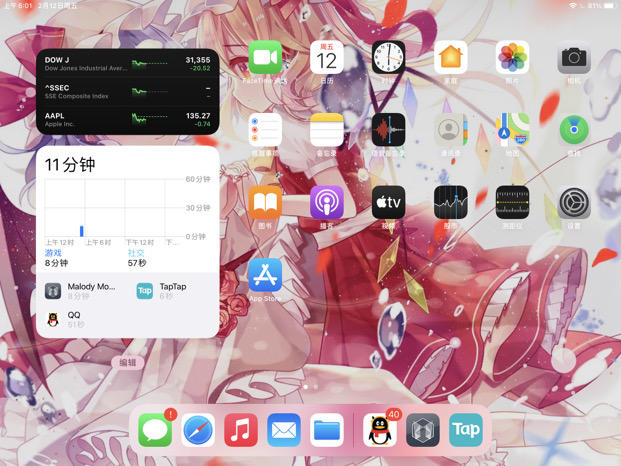
Task: Open Files in the dock
Action: (326, 430)
